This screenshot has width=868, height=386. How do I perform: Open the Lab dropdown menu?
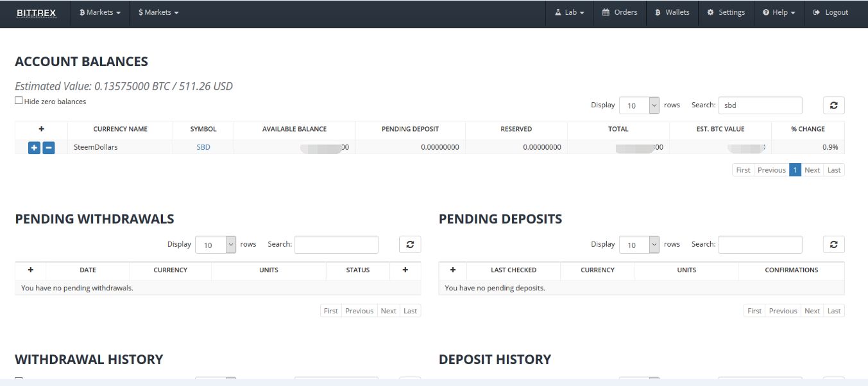click(x=570, y=13)
